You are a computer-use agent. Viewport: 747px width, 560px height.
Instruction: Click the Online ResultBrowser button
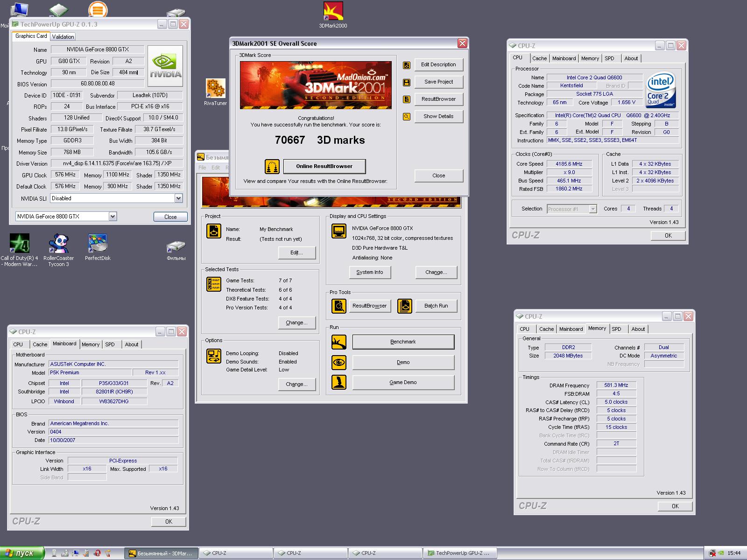(x=324, y=166)
